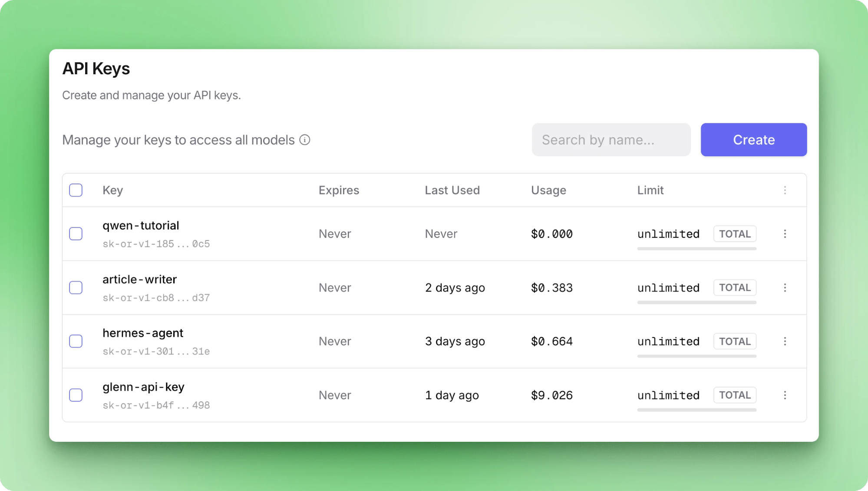Viewport: 868px width, 491px height.
Task: Click the key string 'sk-or-v1-185...0c5'
Action: pyautogui.click(x=156, y=244)
